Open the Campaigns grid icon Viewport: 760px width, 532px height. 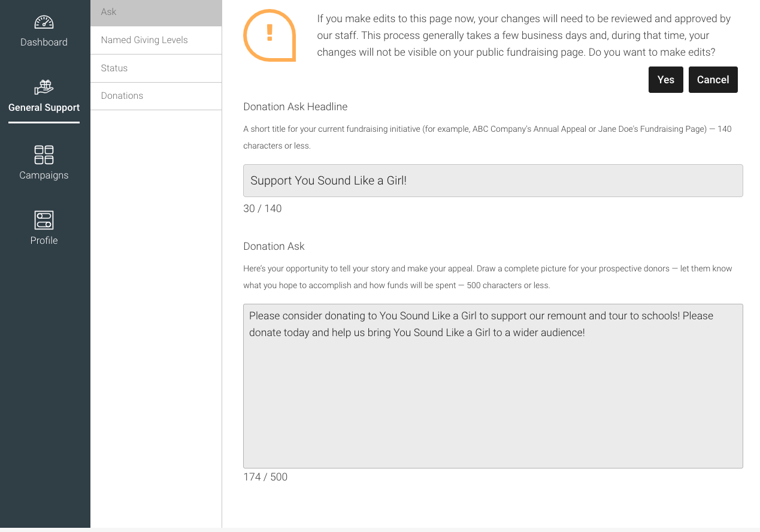click(44, 155)
